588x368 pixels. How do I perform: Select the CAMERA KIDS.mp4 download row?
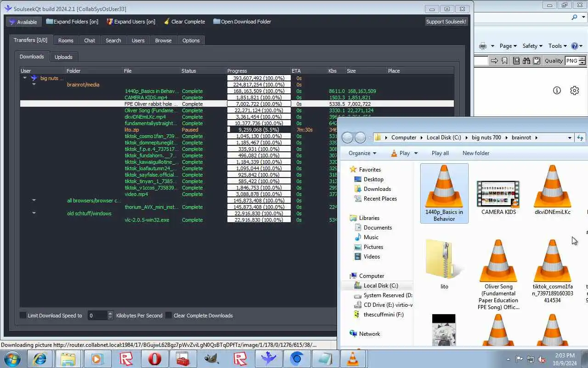(x=237, y=98)
